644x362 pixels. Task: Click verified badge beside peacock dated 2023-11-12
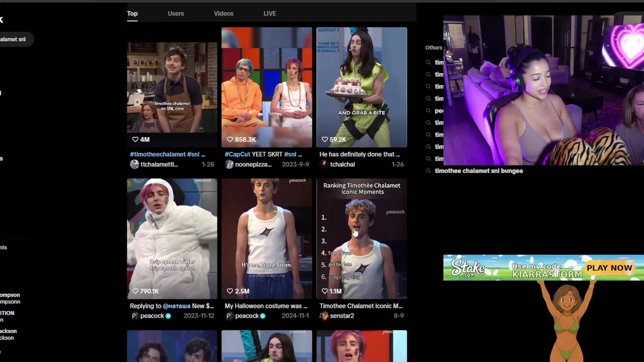tap(168, 316)
